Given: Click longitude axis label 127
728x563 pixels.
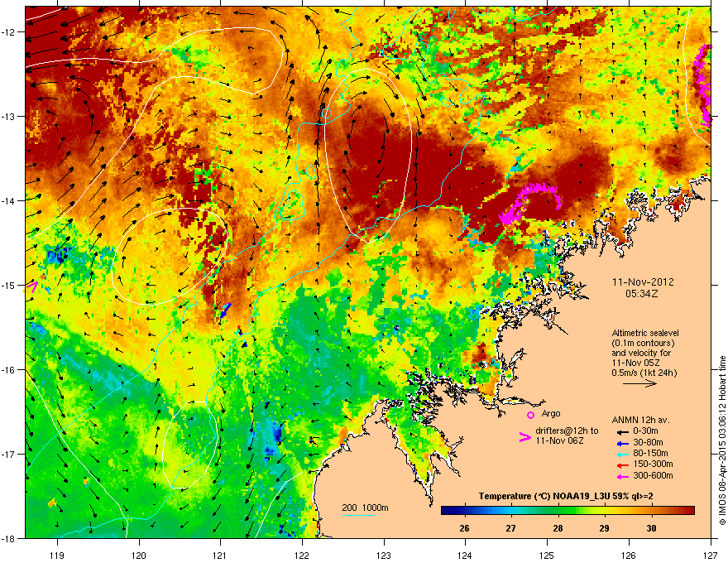Looking at the screenshot, I should [x=711, y=555].
